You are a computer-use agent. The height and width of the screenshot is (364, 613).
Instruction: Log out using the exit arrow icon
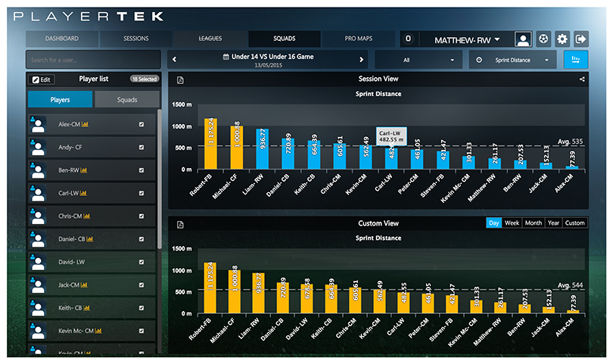581,39
